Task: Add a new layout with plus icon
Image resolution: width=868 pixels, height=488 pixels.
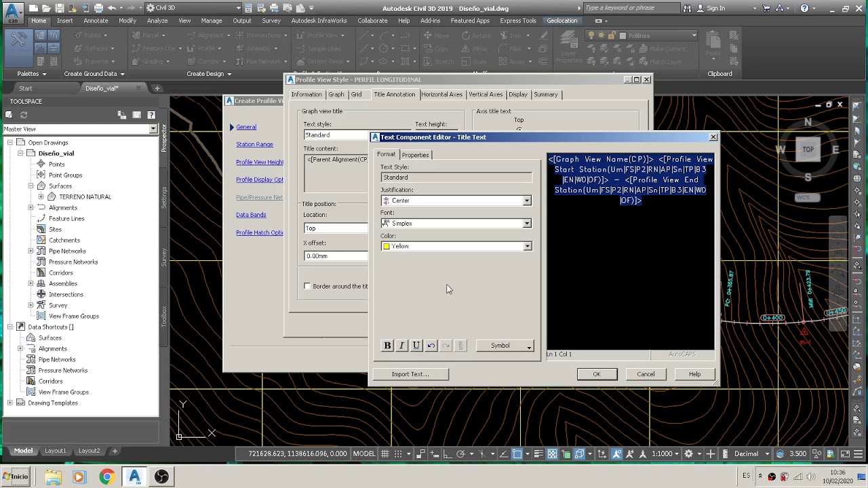Action: pos(115,451)
